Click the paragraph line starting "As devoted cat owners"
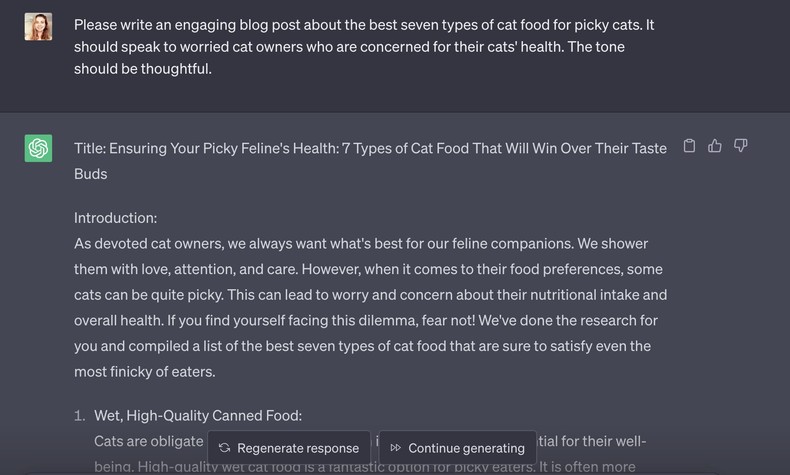The width and height of the screenshot is (790, 475). point(361,244)
